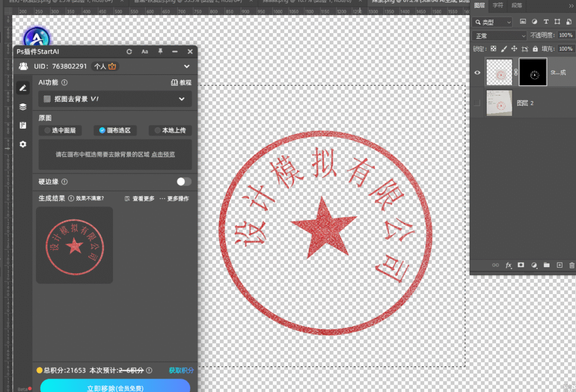Show 图层 2 via its visibility box
Screen dimensions: 576x392
tap(477, 103)
